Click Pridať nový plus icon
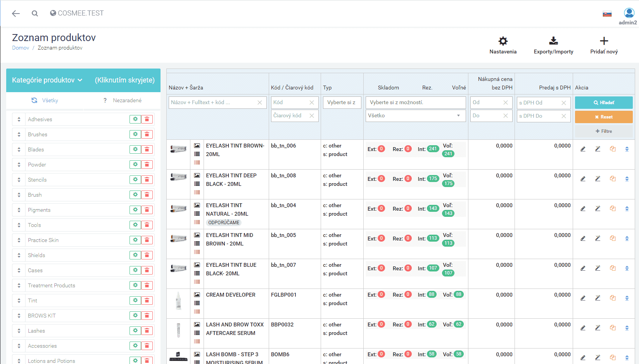Viewport: 639px width, 364px height. click(x=604, y=41)
